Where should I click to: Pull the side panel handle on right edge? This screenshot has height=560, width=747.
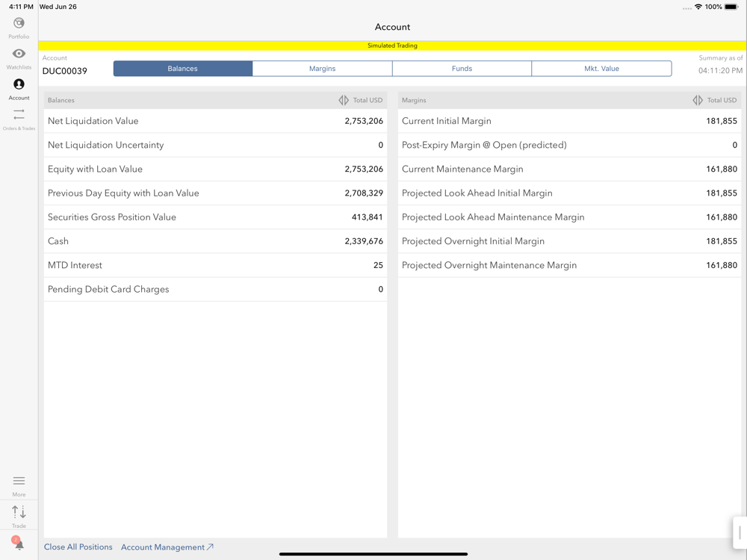[740, 532]
